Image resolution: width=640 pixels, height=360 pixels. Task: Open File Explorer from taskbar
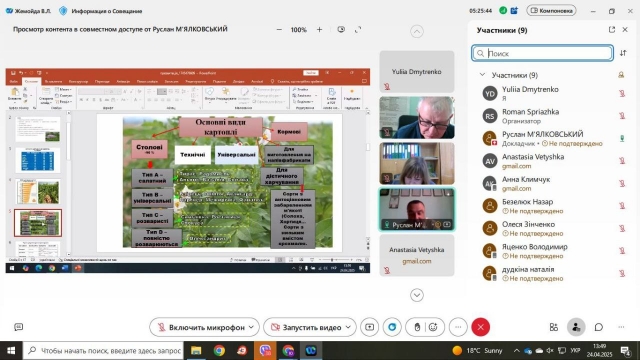click(x=196, y=351)
